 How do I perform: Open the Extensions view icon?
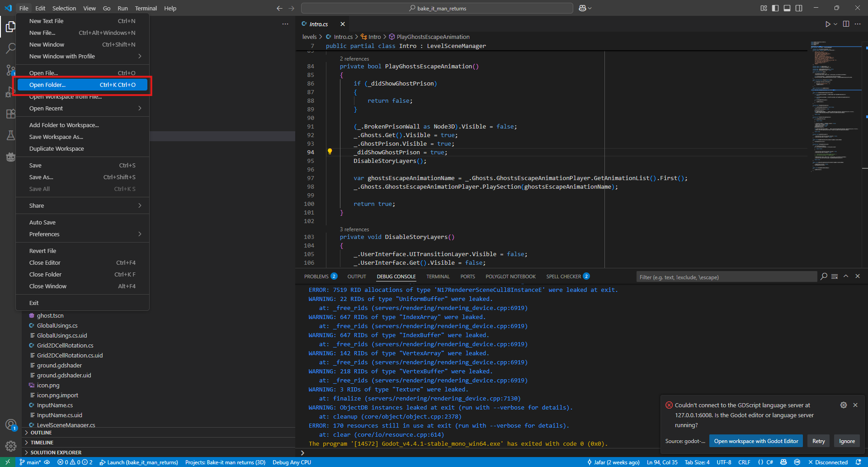(x=10, y=114)
